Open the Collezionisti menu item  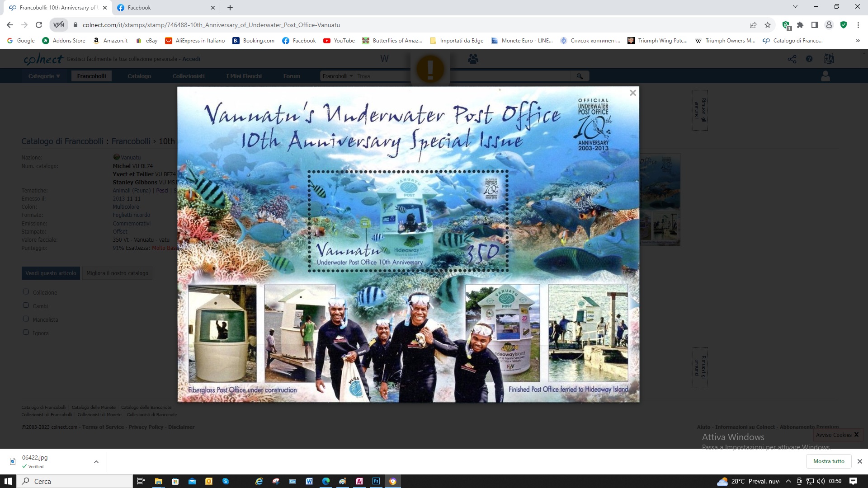point(189,76)
